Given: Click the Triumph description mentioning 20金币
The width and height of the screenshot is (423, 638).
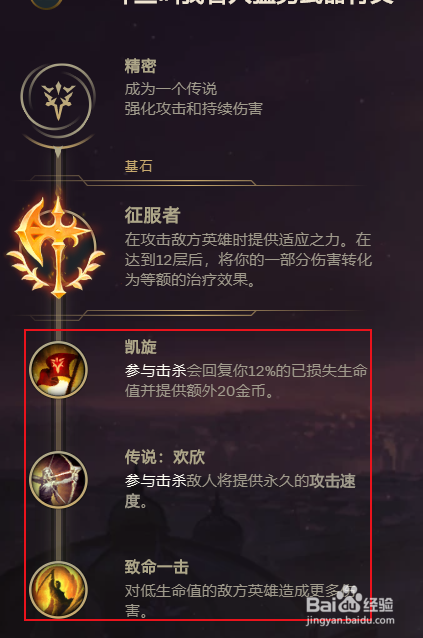Looking at the screenshot, I should (246, 381).
